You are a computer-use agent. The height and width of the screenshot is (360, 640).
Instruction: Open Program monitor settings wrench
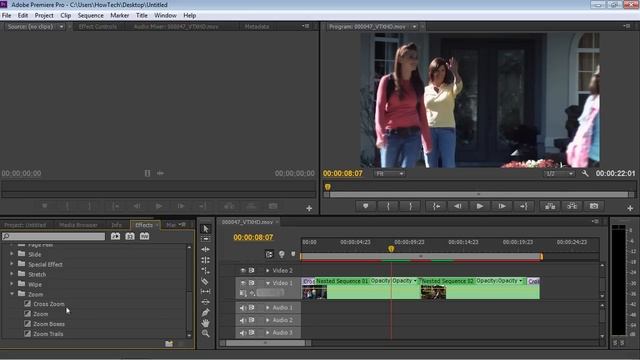tap(585, 173)
